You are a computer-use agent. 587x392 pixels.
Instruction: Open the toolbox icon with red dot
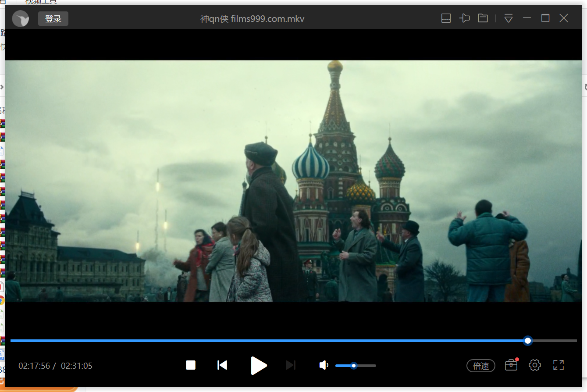tap(511, 365)
